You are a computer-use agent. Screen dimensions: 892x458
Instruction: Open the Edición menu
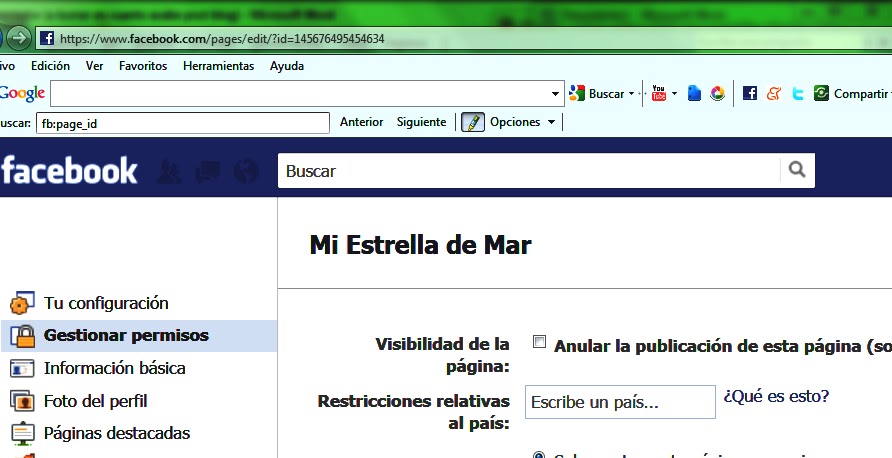pyautogui.click(x=51, y=66)
